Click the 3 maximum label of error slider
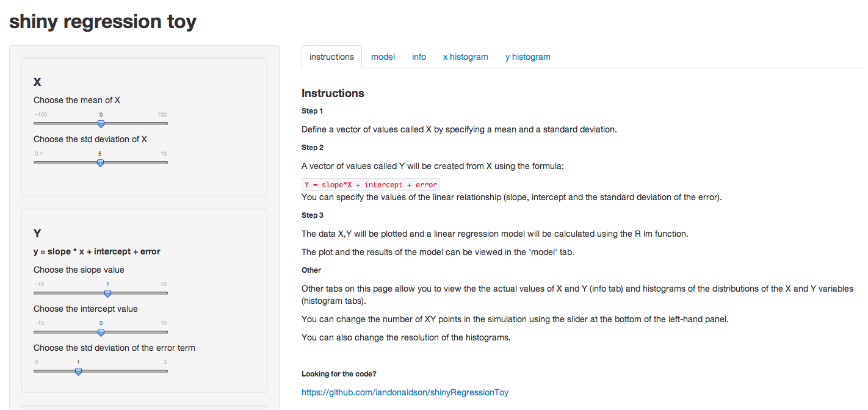 [x=165, y=362]
